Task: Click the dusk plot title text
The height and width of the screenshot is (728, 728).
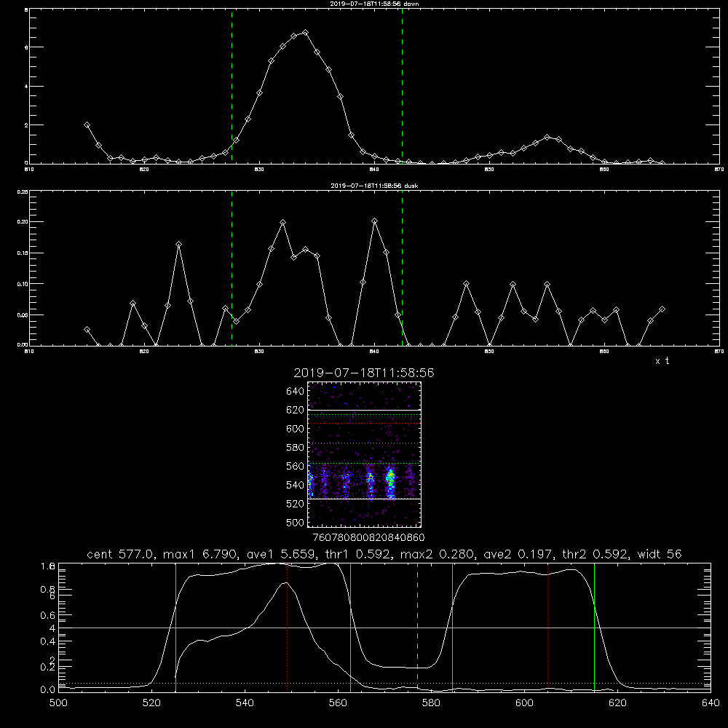Action: click(x=374, y=186)
